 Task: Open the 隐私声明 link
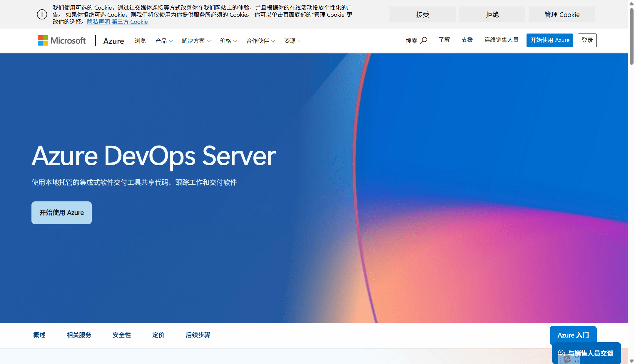(98, 22)
